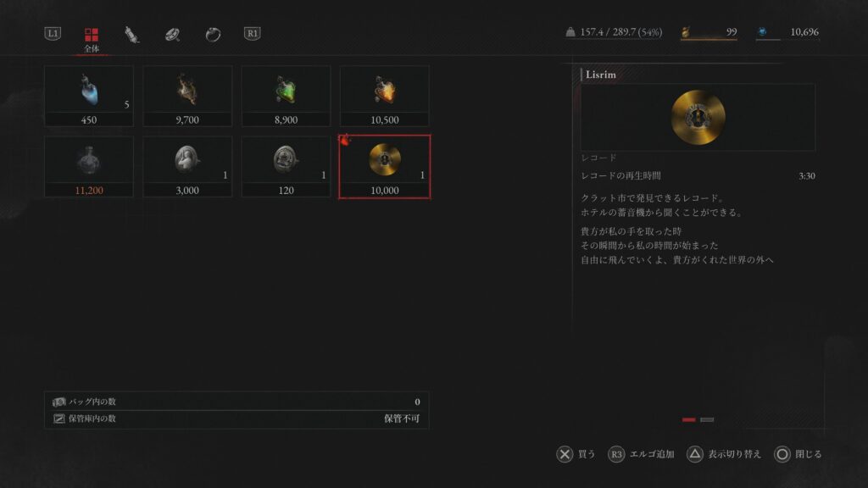Open the apple materials category icon

[213, 34]
